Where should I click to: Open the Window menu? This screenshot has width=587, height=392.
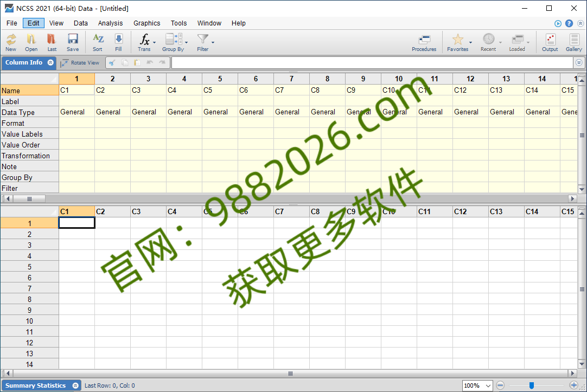(x=209, y=23)
